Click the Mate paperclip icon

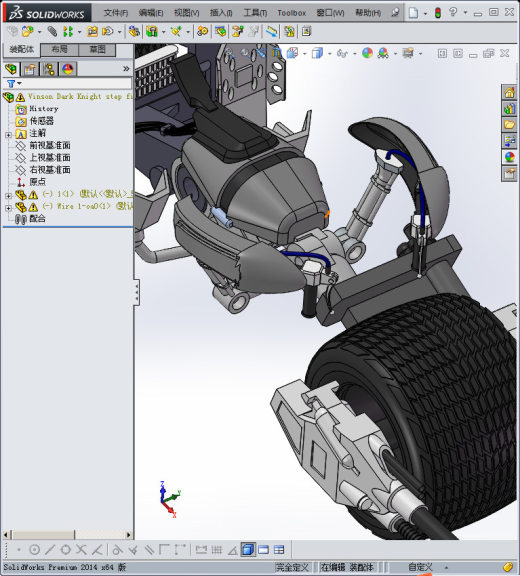[x=52, y=32]
